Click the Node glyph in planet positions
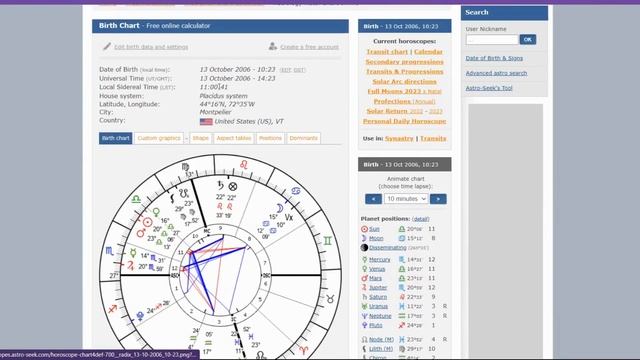 (x=364, y=340)
